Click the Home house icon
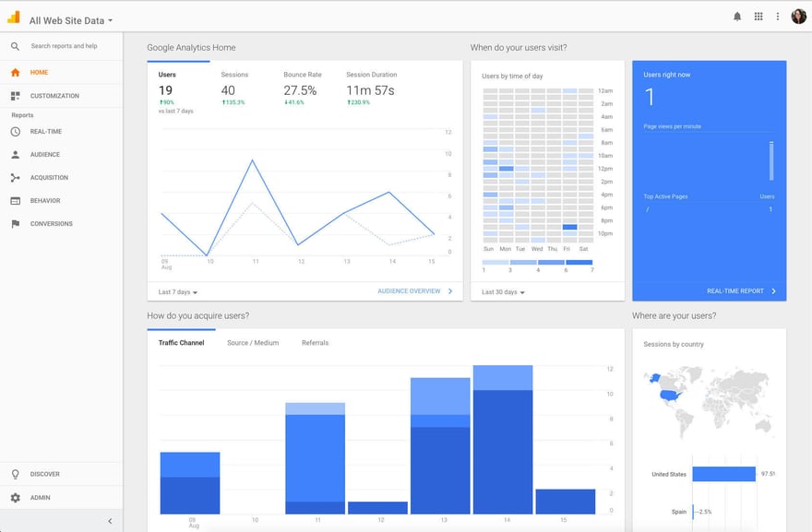The image size is (812, 532). (x=15, y=73)
